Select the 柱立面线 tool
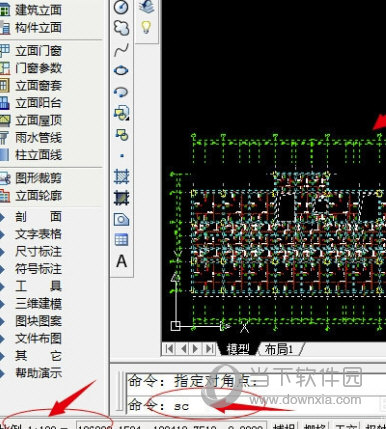This screenshot has width=386, height=429. pyautogui.click(x=32, y=155)
